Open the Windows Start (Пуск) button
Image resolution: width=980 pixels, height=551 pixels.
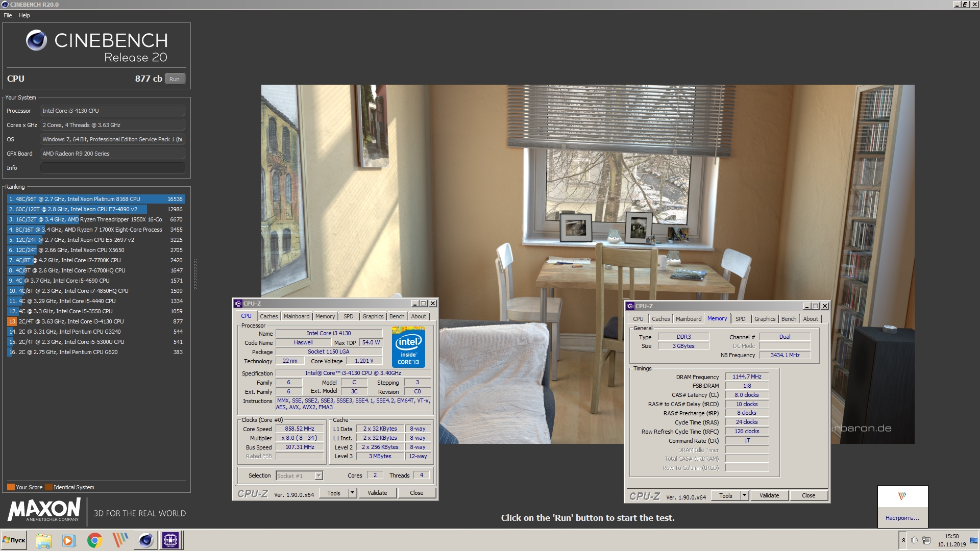pyautogui.click(x=14, y=540)
